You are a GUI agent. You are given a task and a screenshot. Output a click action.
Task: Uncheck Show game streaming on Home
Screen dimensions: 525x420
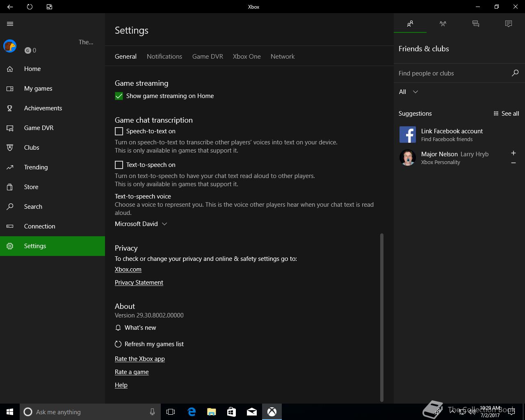point(119,96)
